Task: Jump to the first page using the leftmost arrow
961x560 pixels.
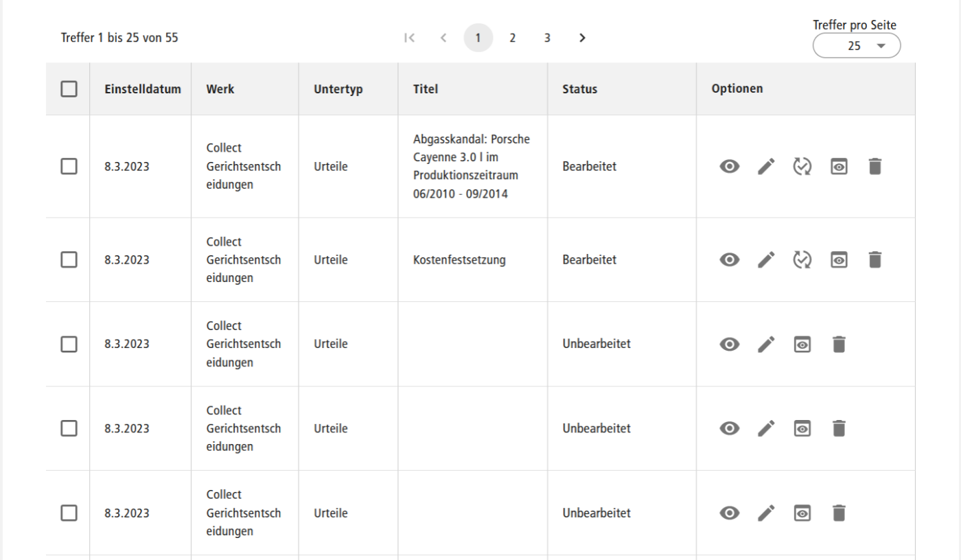Action: pos(410,38)
